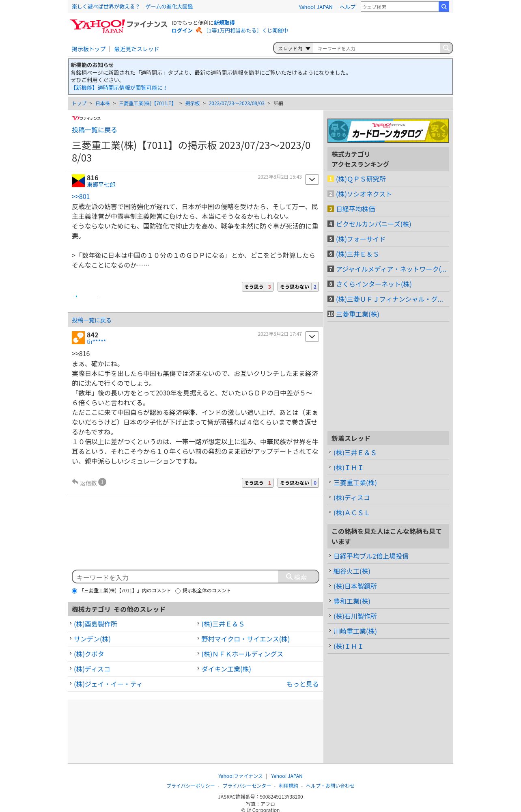Open 細谷火工(株) link
This screenshot has height=812, width=521.
pyautogui.click(x=352, y=571)
